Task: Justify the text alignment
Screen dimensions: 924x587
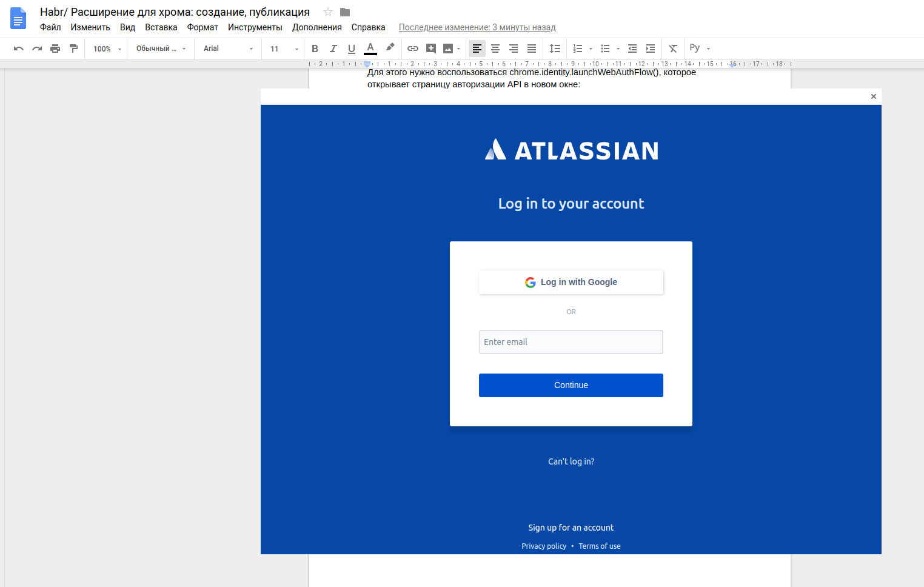Action: [x=532, y=49]
